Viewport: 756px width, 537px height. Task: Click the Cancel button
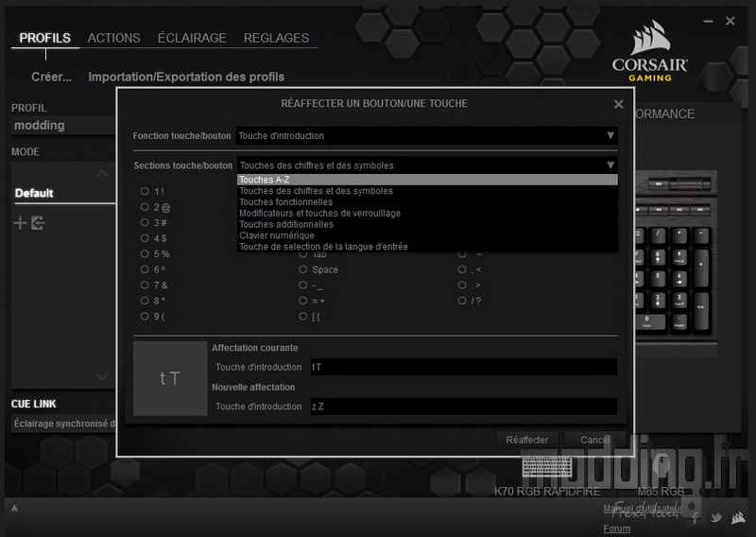[595, 440]
